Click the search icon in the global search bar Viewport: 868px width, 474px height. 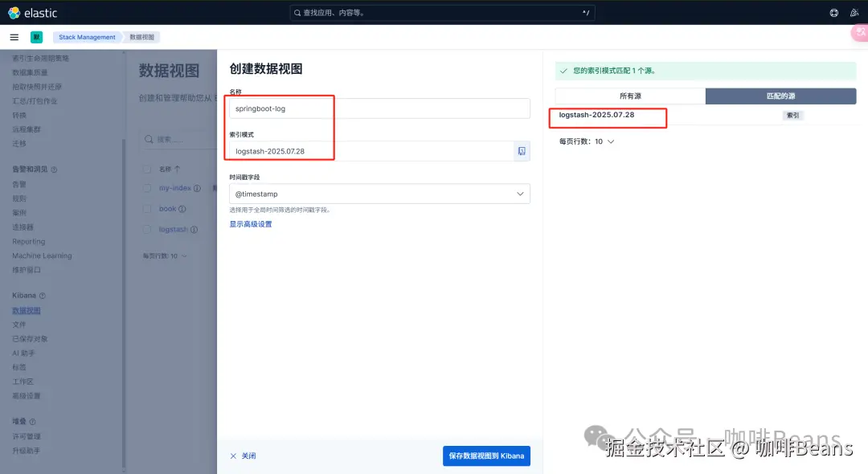tap(297, 13)
